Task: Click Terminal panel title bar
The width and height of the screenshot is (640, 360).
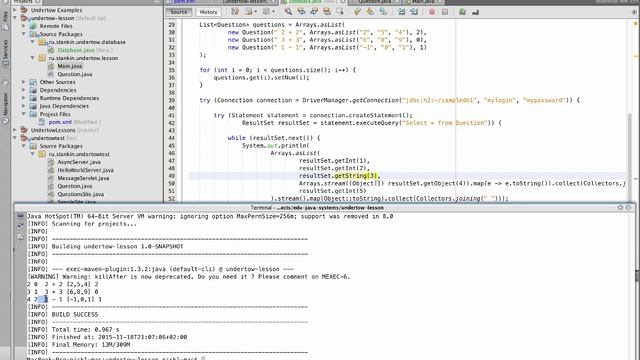Action: point(316,207)
